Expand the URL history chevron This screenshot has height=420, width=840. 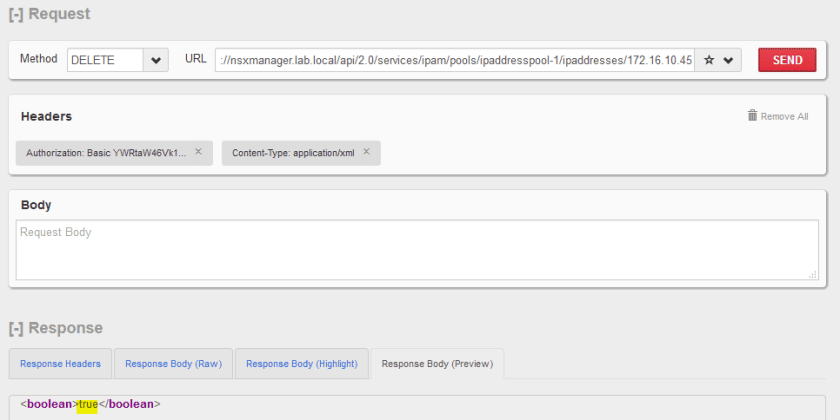pos(728,60)
